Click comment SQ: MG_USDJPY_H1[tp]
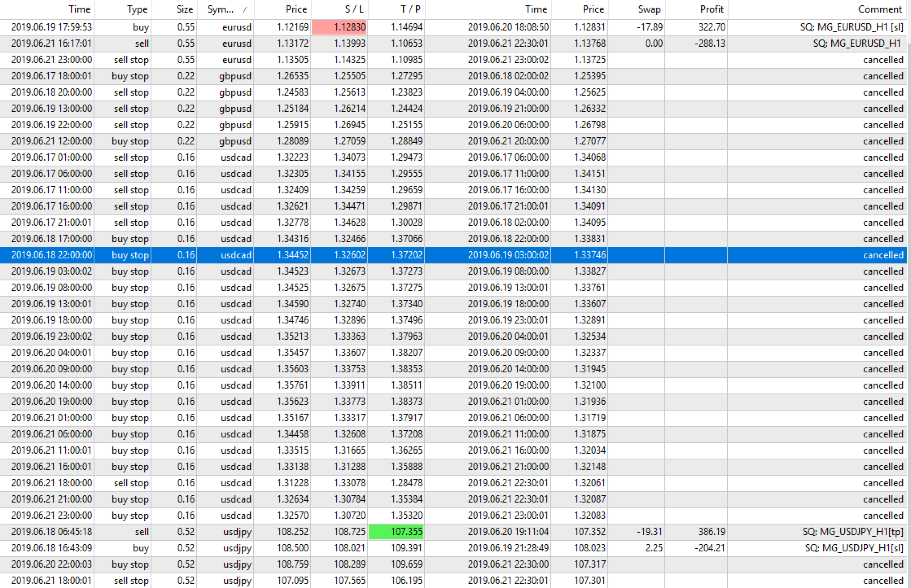 click(x=852, y=532)
